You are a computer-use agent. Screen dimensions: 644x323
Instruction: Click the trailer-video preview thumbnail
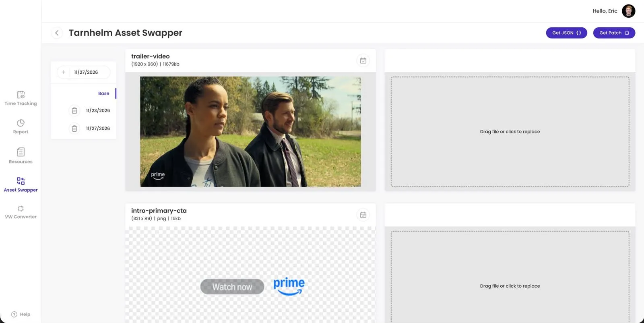click(x=250, y=132)
